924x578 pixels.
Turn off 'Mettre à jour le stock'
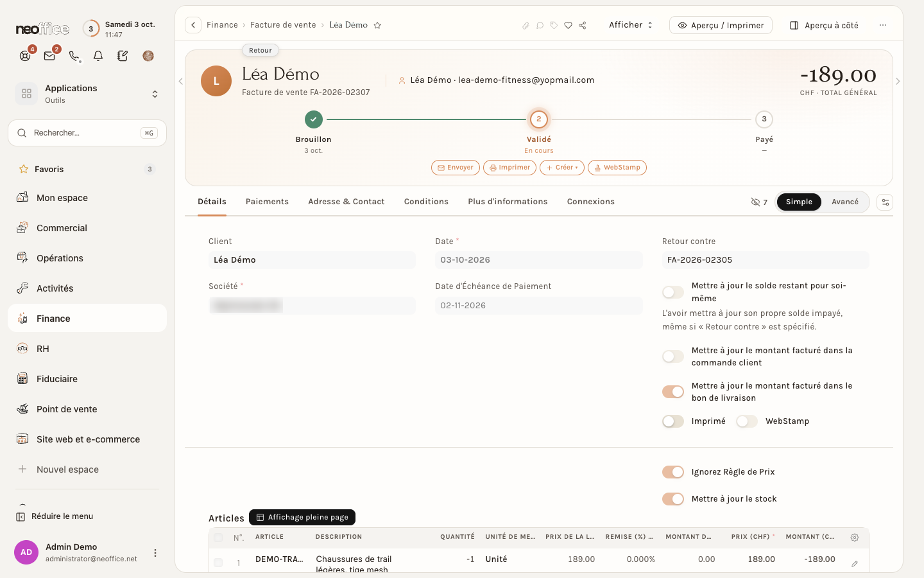[673, 499]
